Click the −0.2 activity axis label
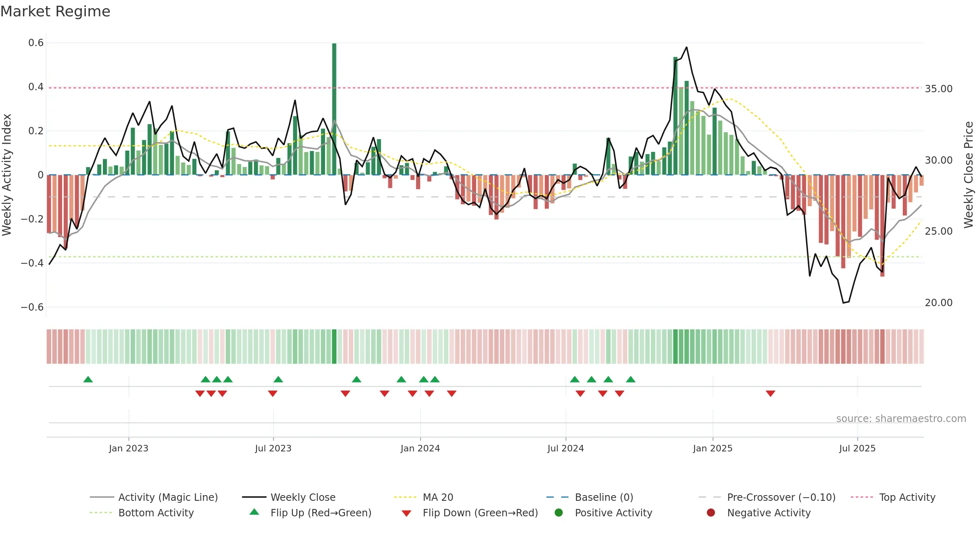This screenshot has width=980, height=551. click(x=32, y=219)
